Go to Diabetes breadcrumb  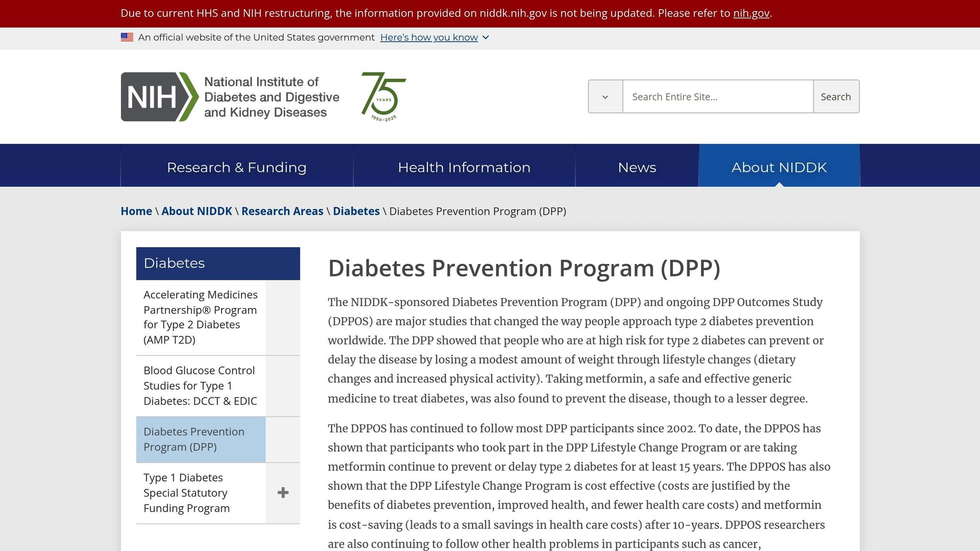coord(356,211)
